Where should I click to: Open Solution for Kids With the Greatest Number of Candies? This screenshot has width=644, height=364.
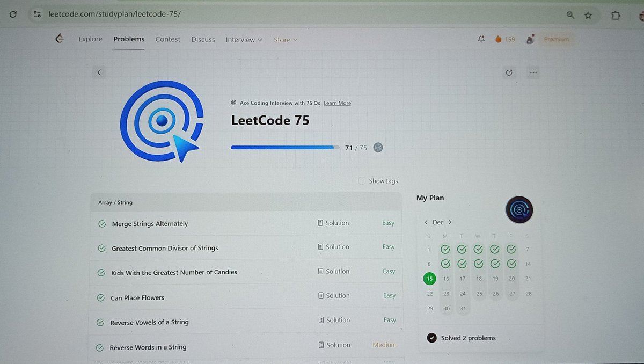[x=333, y=271]
